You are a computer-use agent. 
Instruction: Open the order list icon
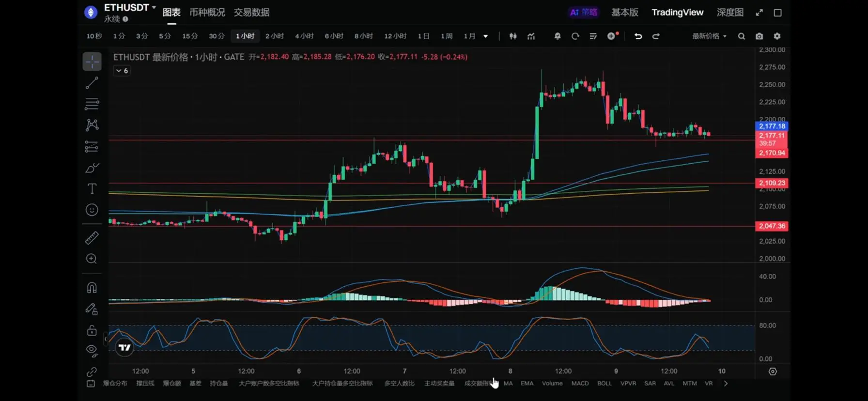[593, 36]
